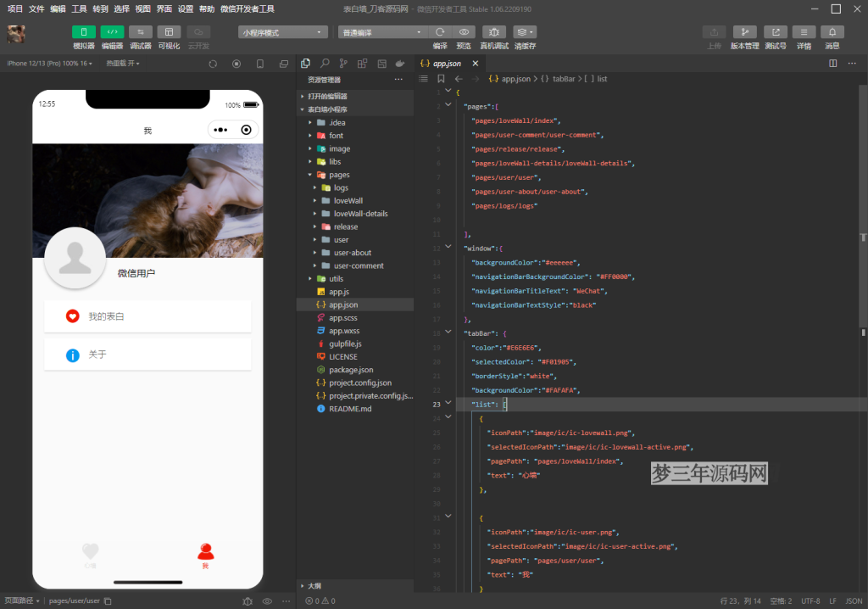Toggle the 模拟器 simulator panel button
Viewport: 868px width, 609px height.
(84, 32)
